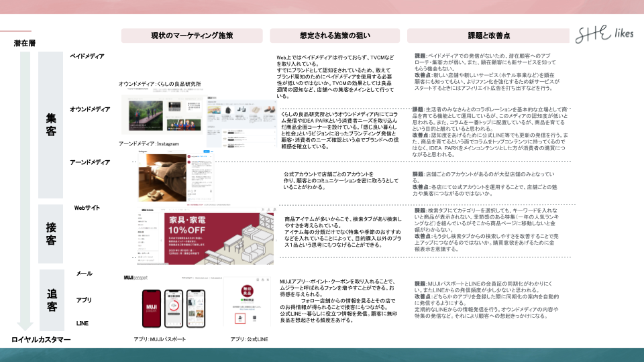Click the MUJI passport logo
This screenshot has width=644, height=362.
(136, 278)
